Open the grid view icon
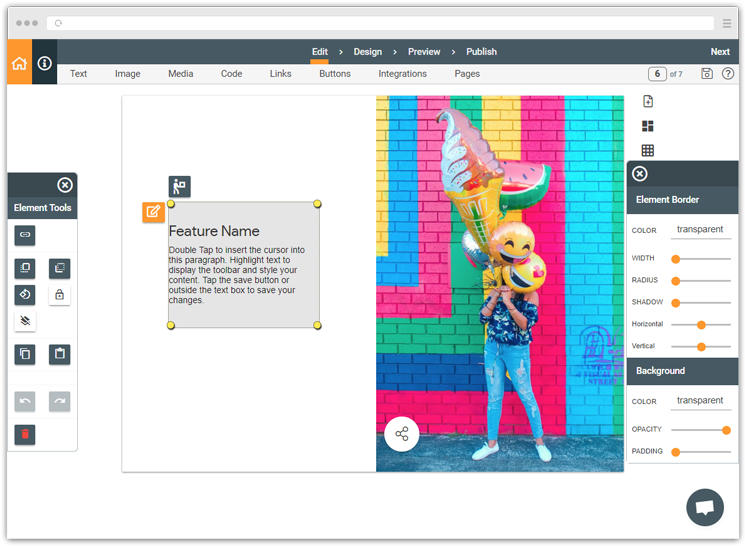Viewport: 745px width, 546px height. [648, 151]
